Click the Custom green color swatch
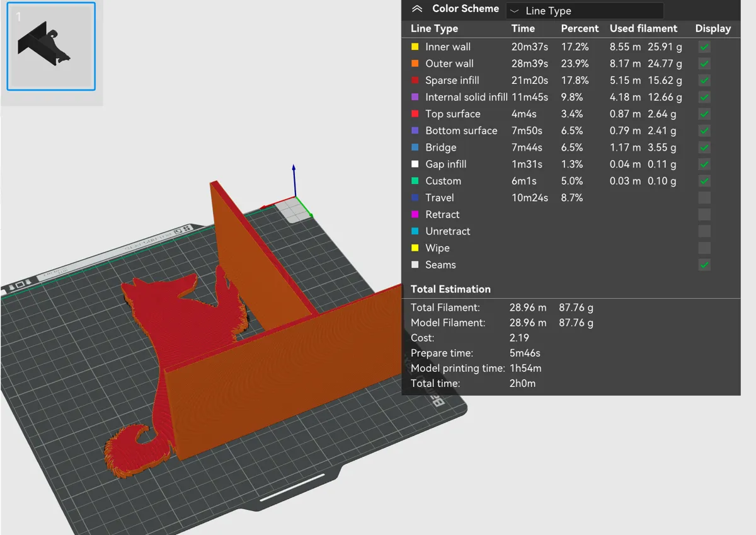 click(x=415, y=181)
